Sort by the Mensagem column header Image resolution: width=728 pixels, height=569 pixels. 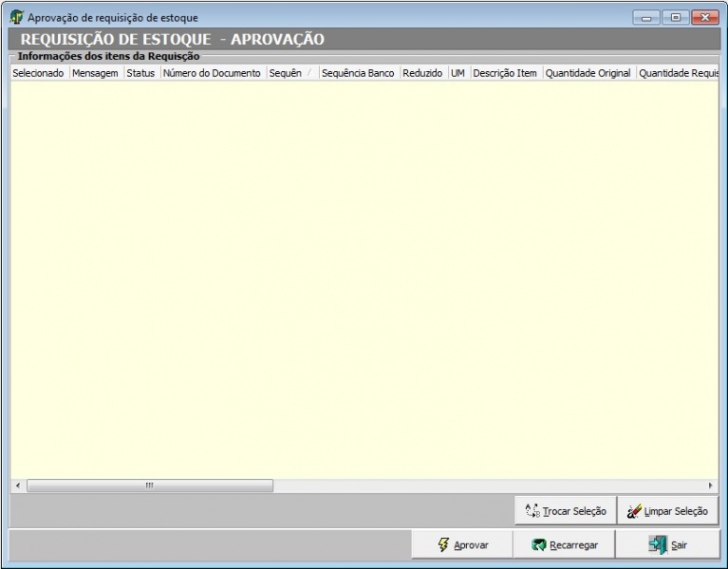point(95,73)
